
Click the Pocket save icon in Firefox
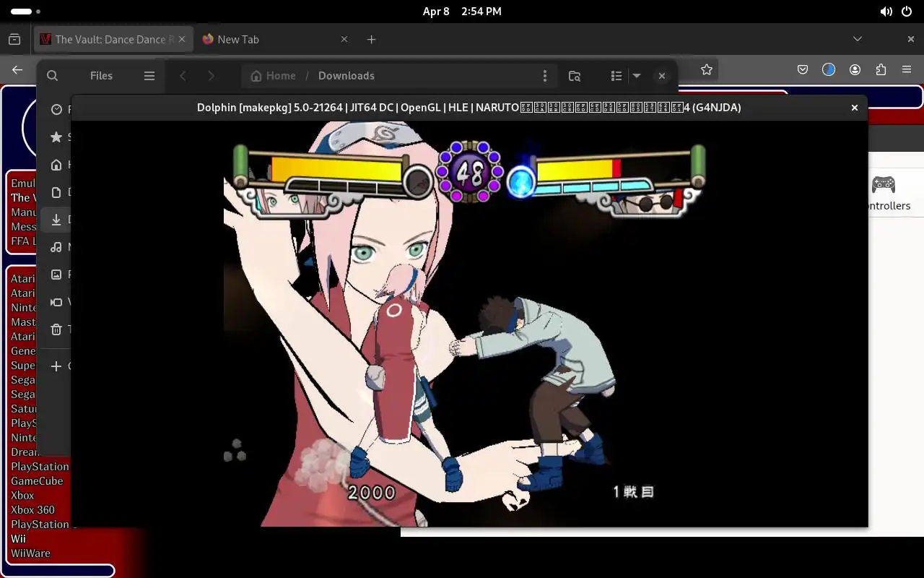pyautogui.click(x=803, y=69)
